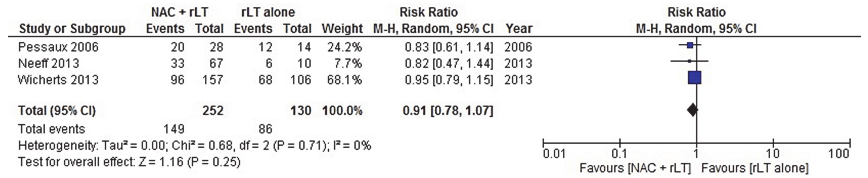Click the Weight column header

(342, 29)
